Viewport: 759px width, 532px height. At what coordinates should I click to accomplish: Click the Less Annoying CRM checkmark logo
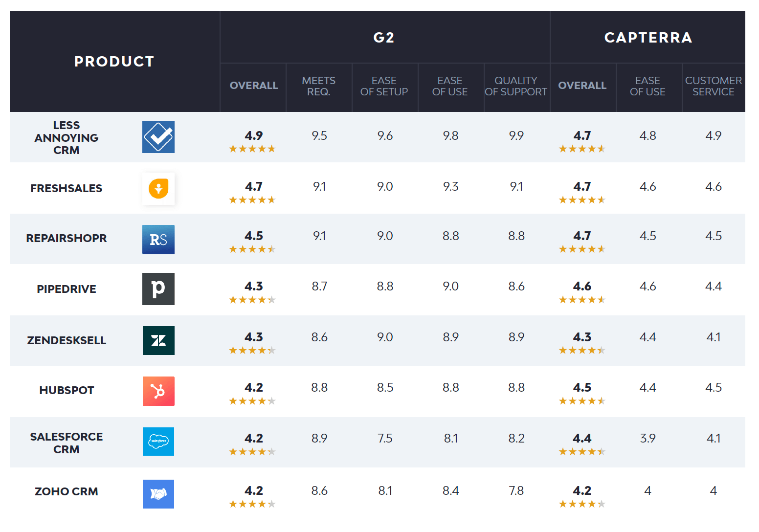pyautogui.click(x=158, y=137)
